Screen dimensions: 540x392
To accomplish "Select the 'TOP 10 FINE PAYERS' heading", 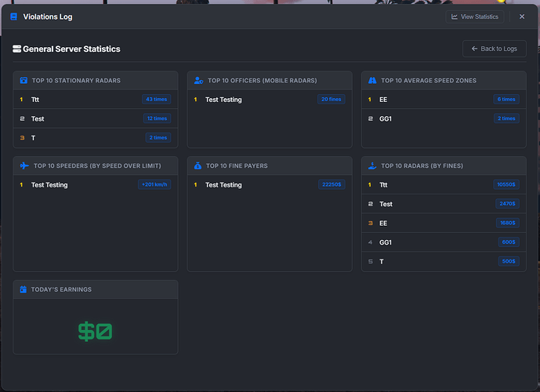I will pyautogui.click(x=237, y=165).
